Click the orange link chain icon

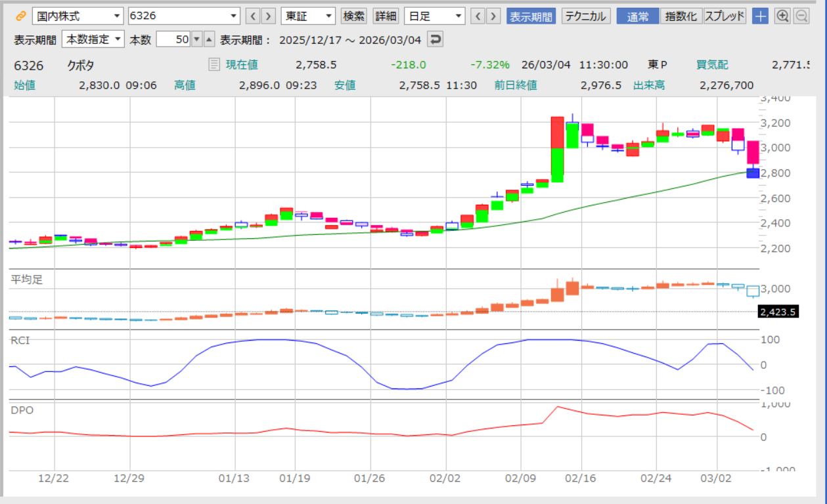tap(20, 16)
